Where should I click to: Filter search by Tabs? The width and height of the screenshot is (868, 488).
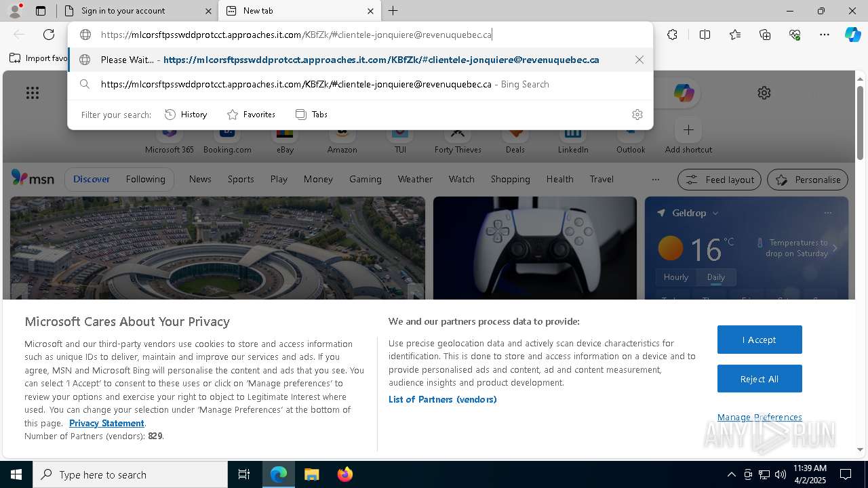311,115
